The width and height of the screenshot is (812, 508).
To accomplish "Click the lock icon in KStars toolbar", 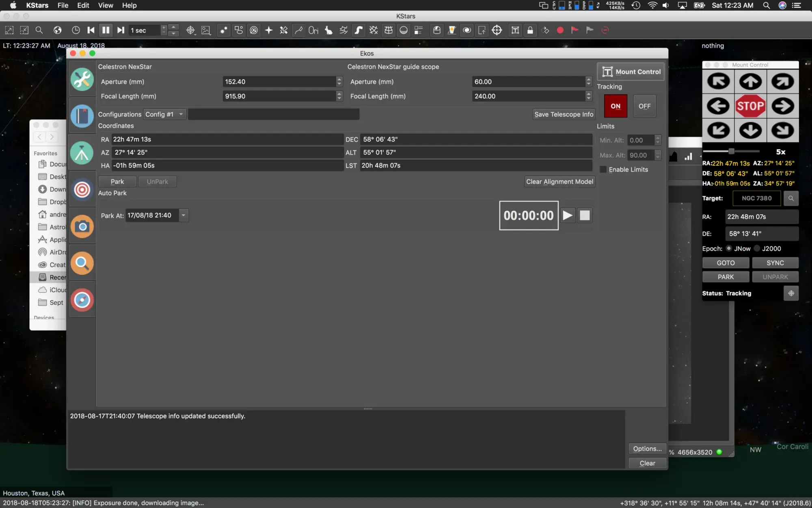I will tap(530, 30).
